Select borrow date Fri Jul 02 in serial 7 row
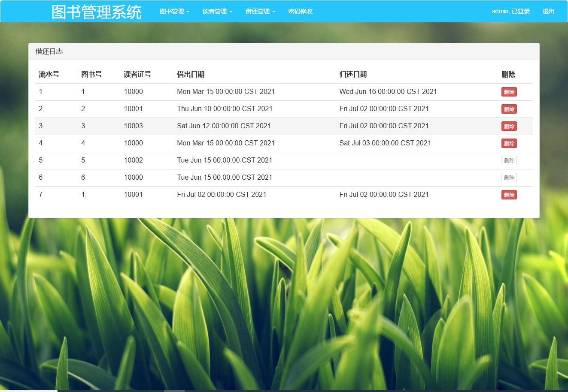The width and height of the screenshot is (568, 392). point(222,194)
